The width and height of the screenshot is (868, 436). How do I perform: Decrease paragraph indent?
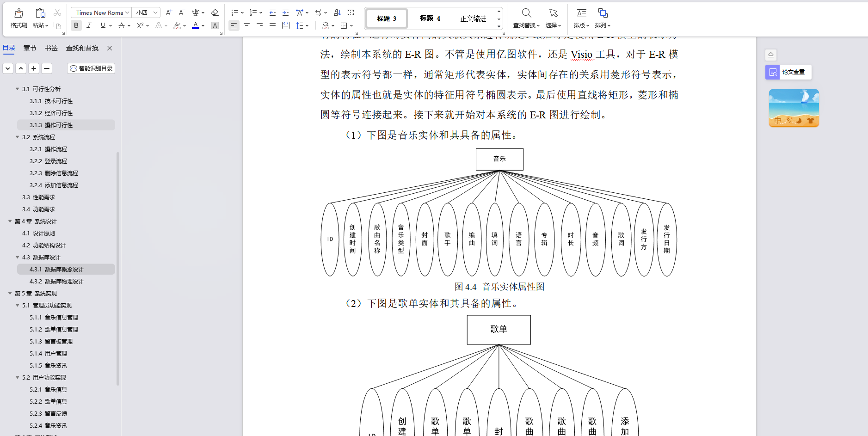[x=272, y=12]
